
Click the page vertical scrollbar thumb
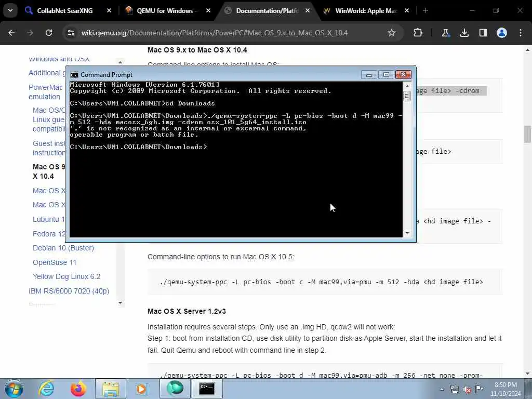point(527,135)
